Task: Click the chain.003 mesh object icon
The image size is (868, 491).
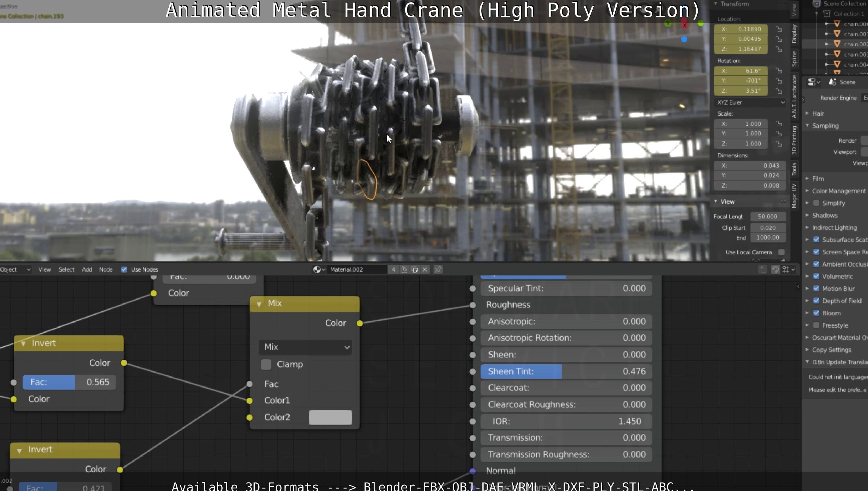Action: 837,54
